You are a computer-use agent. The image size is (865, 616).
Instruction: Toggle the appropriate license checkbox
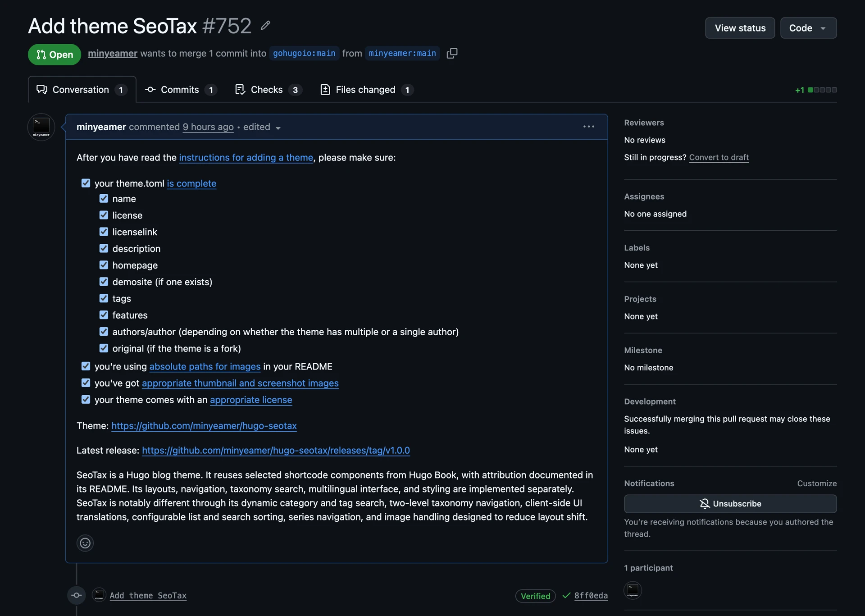coord(86,400)
